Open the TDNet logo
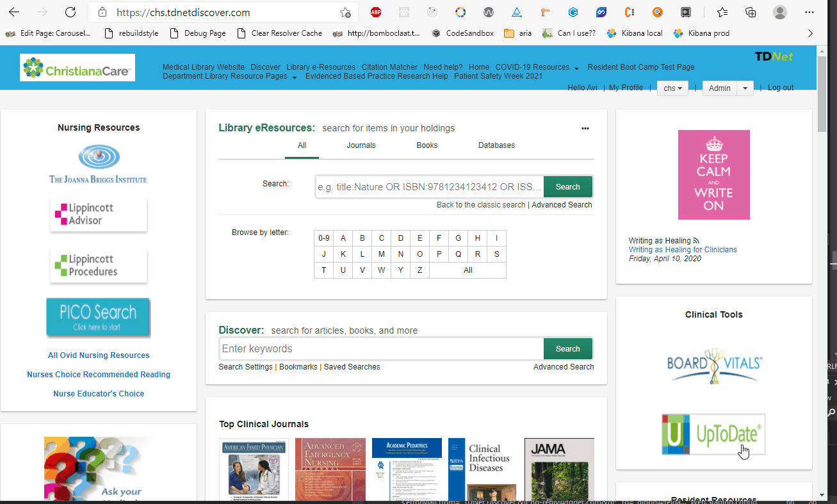The image size is (837, 504). (774, 57)
